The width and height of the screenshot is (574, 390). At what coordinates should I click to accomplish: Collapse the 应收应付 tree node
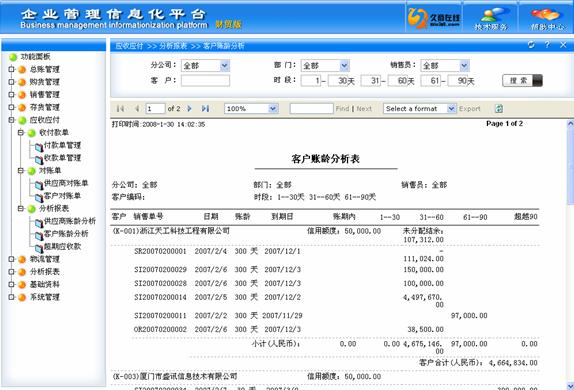pyautogui.click(x=11, y=120)
